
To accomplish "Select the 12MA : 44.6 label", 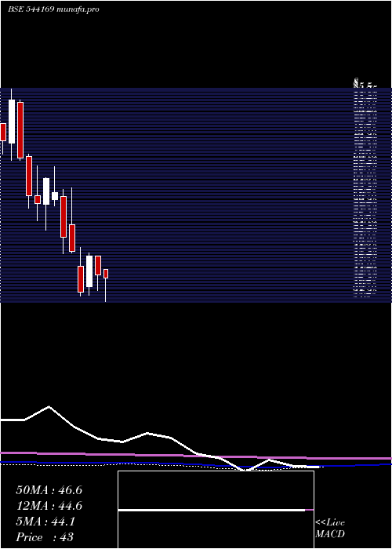I will (49, 506).
